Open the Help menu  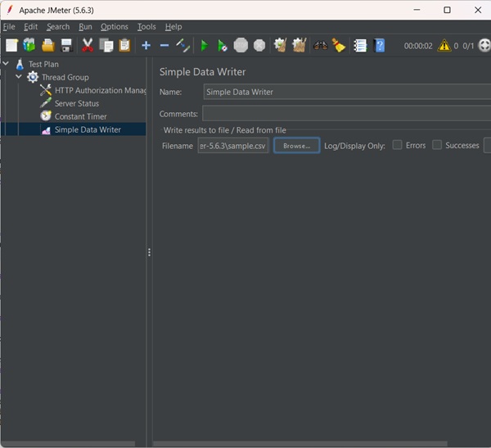pos(173,27)
